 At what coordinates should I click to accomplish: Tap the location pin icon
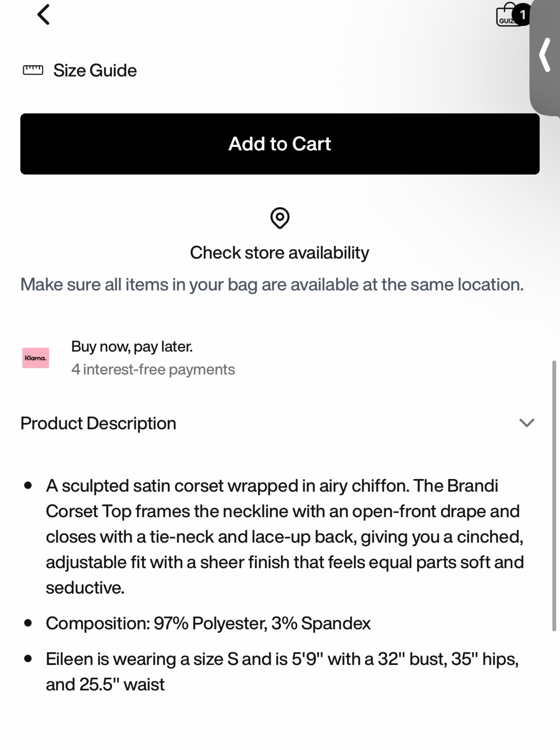point(280,218)
